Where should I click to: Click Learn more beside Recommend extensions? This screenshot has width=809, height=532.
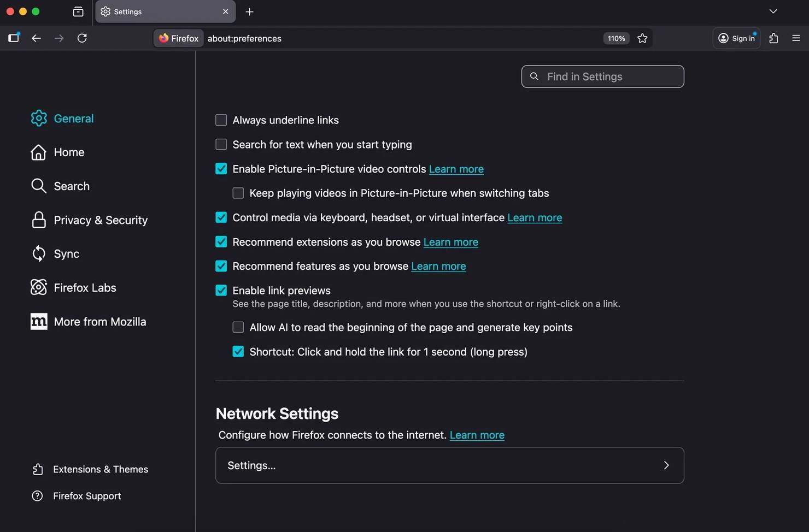pos(450,242)
